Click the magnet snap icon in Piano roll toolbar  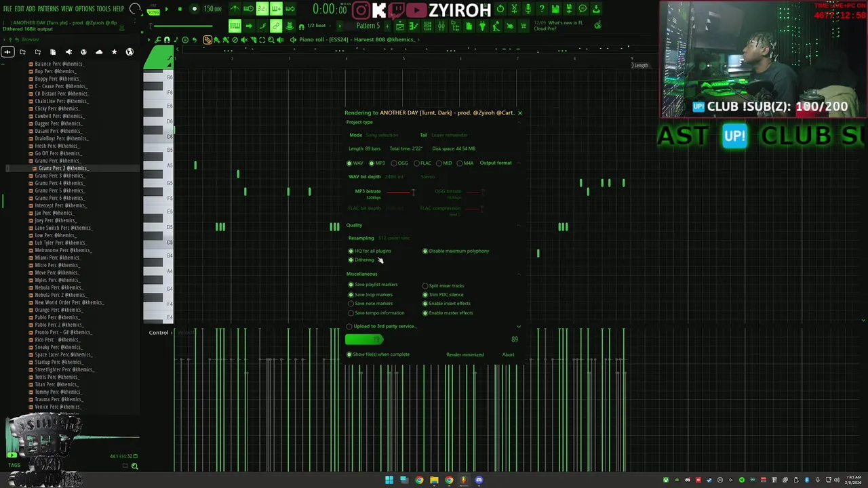coord(167,40)
